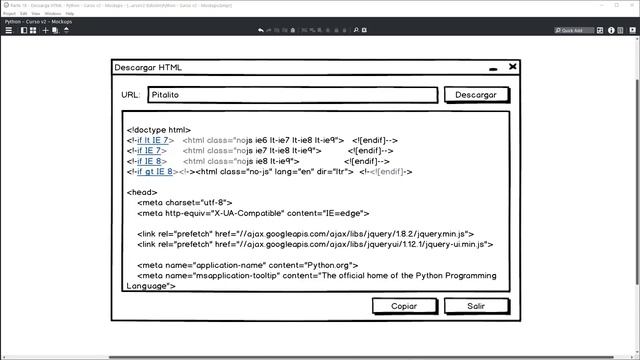
Task: Open the Edit menu
Action: coord(24,13)
